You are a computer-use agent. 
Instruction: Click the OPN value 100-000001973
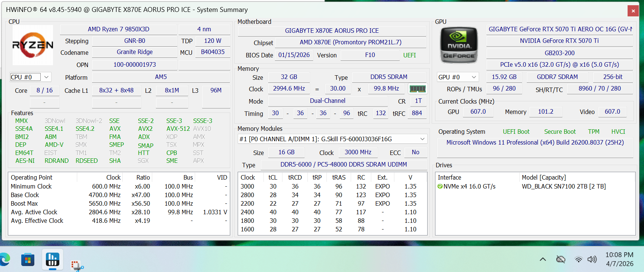point(135,64)
